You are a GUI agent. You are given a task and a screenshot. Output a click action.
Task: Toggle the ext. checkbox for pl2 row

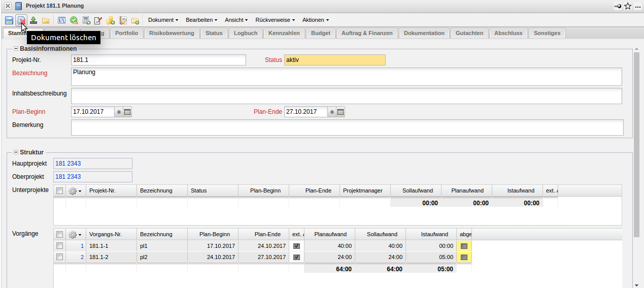(x=297, y=257)
